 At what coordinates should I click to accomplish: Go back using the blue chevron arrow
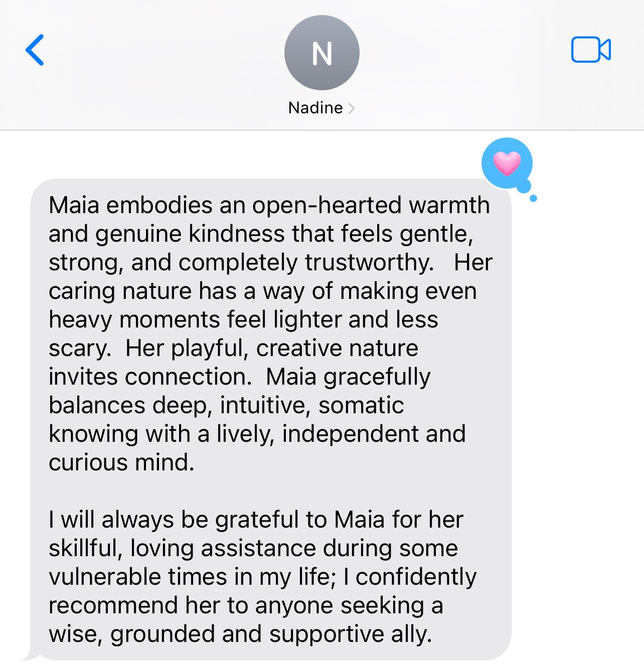pos(35,50)
